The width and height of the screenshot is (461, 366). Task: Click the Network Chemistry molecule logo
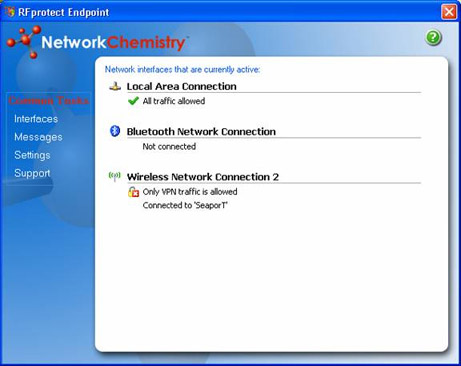coord(24,42)
